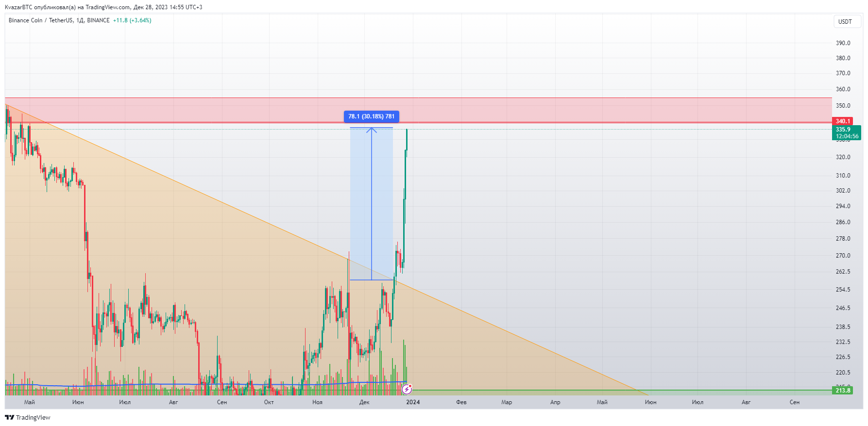Click the Фев month label on time axis
The image size is (868, 426).
tap(461, 402)
